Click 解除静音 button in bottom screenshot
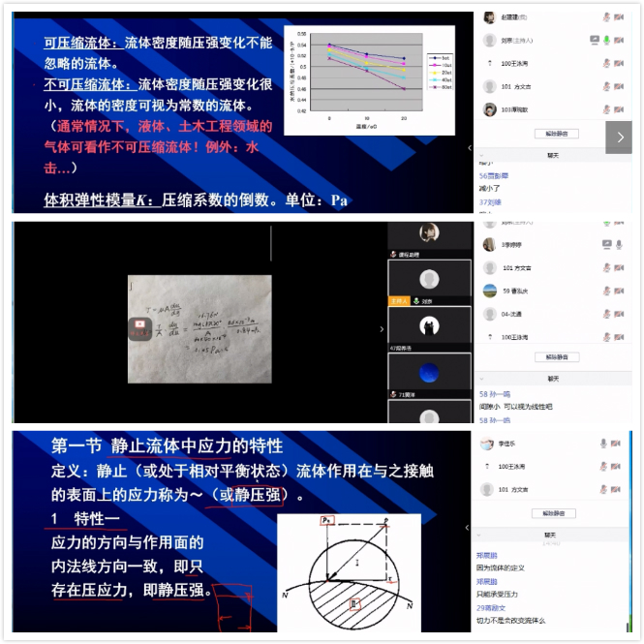 (554, 513)
